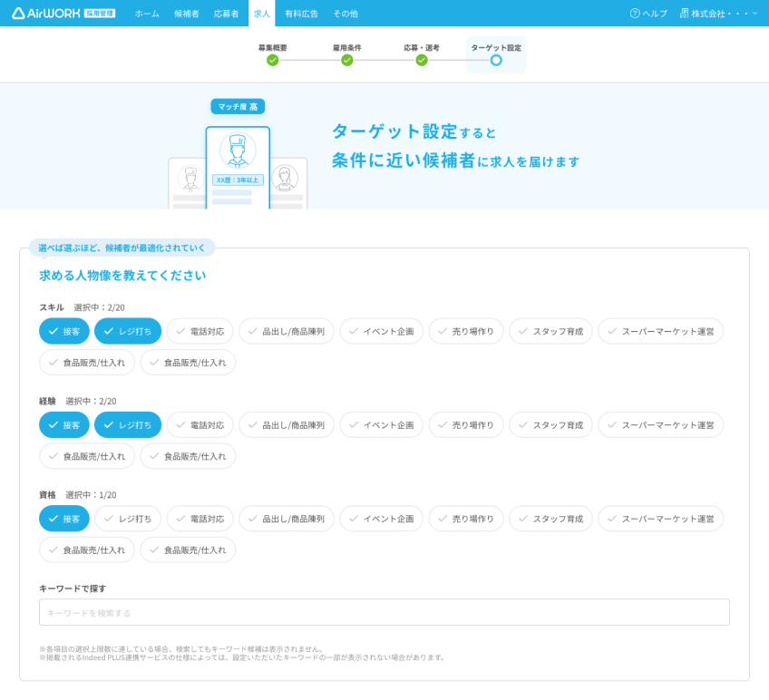Select 品出し/商品陳列 in スキル section
The width and height of the screenshot is (769, 700).
tap(287, 331)
